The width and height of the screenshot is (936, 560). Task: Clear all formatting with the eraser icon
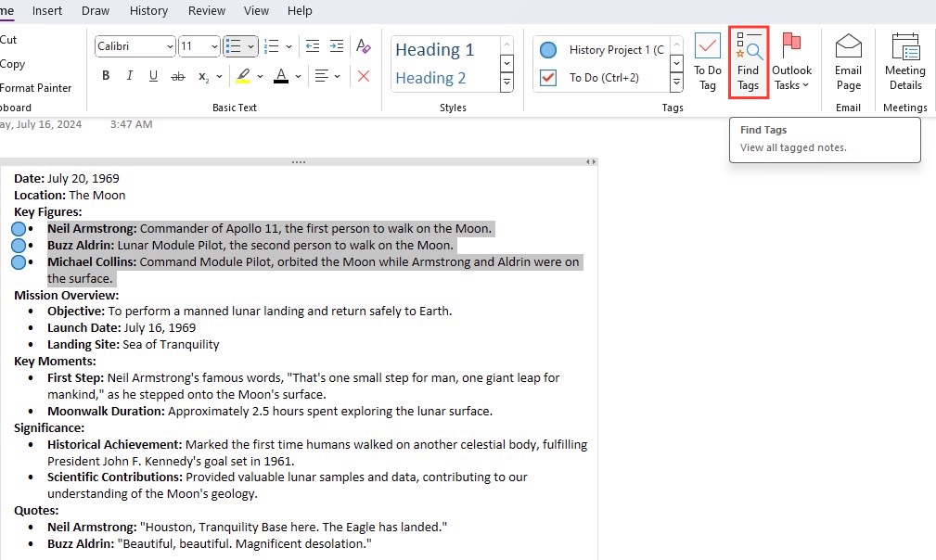click(x=363, y=46)
